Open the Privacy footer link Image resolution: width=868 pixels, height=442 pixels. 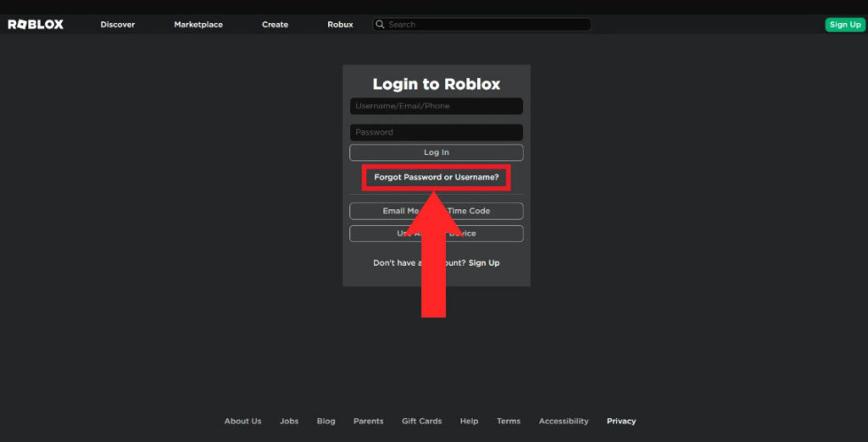tap(620, 421)
